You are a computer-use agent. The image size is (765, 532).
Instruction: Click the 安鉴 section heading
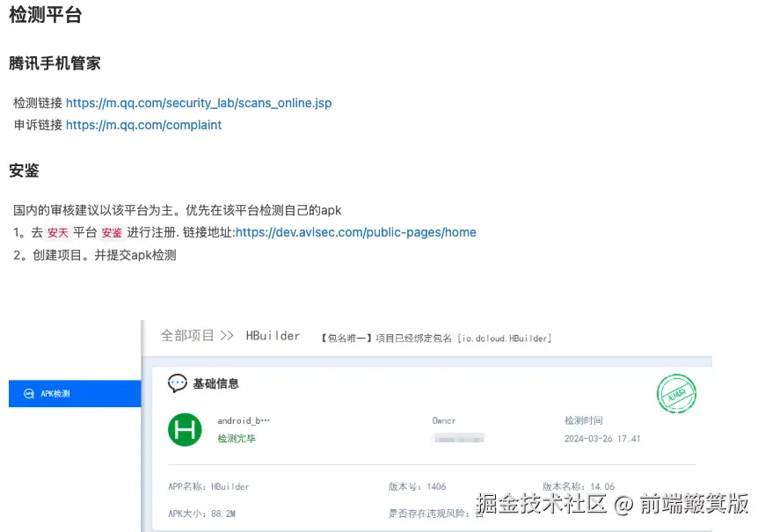(x=24, y=171)
